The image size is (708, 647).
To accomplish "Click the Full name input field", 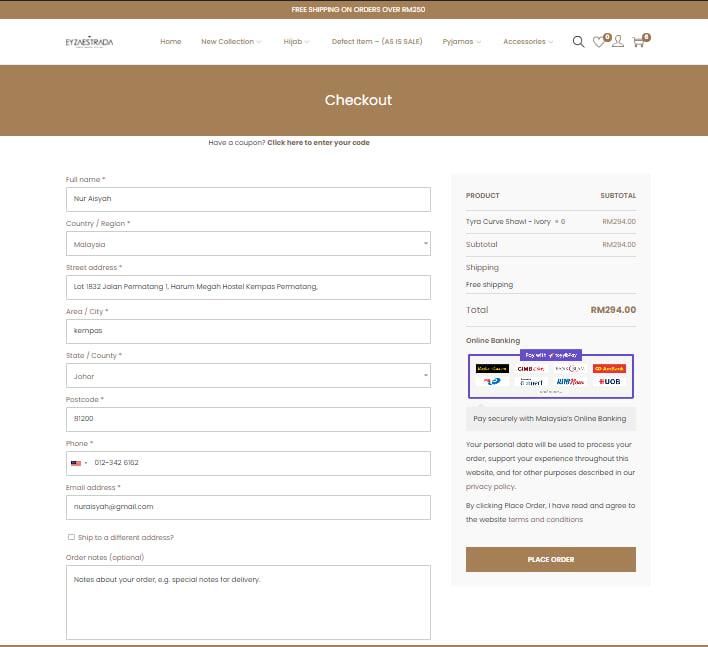I will click(248, 199).
